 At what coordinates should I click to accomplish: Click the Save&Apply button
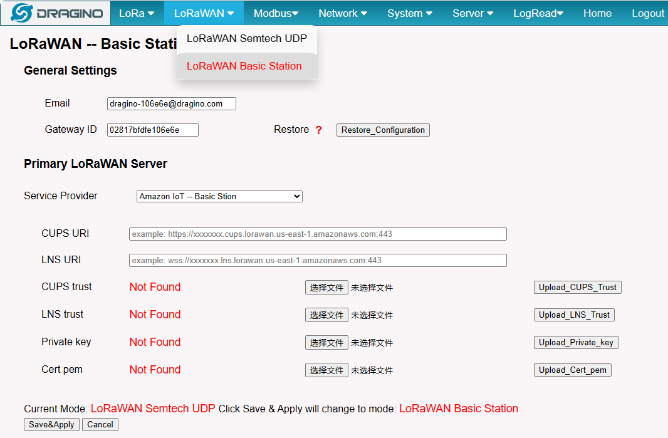(x=52, y=424)
